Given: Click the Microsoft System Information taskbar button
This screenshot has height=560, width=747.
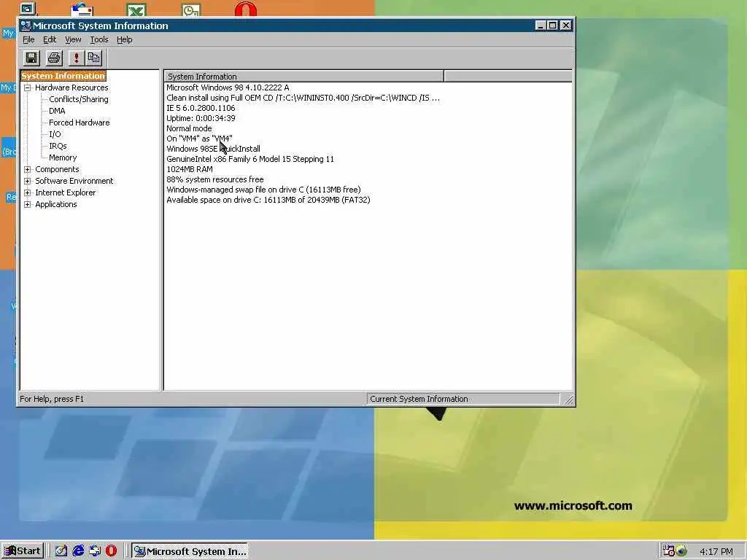Looking at the screenshot, I should pos(190,551).
